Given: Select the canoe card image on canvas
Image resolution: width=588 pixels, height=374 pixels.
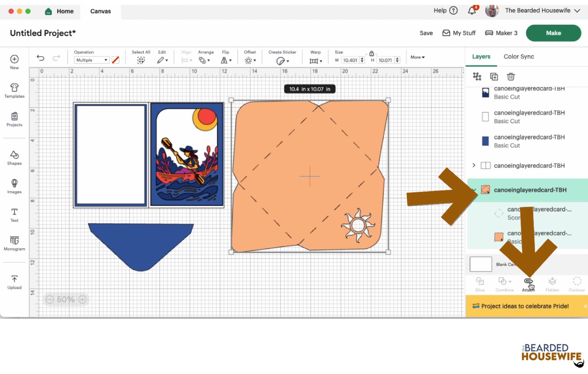Looking at the screenshot, I should (187, 155).
